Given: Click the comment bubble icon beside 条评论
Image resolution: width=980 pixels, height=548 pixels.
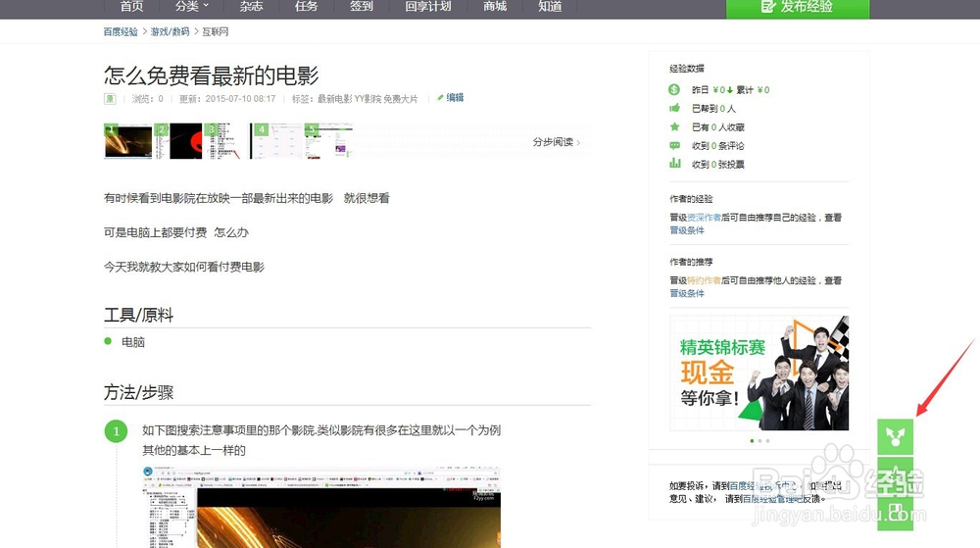Looking at the screenshot, I should point(674,146).
